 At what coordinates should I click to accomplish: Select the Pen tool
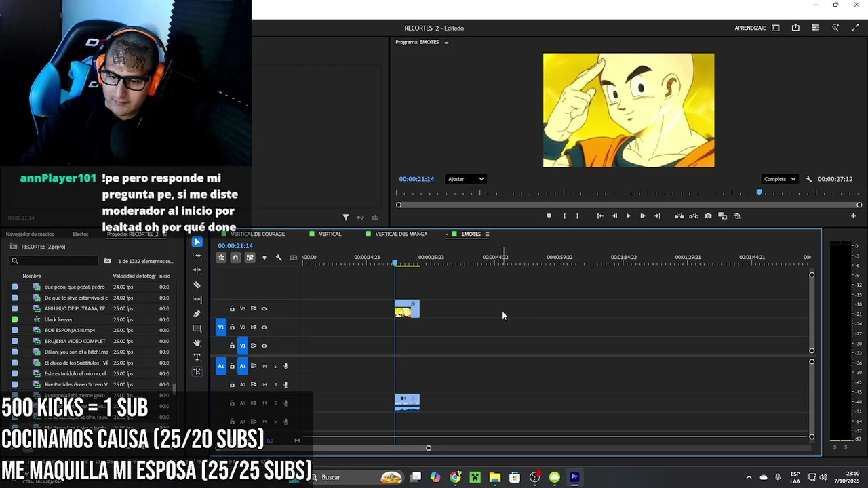point(197,314)
